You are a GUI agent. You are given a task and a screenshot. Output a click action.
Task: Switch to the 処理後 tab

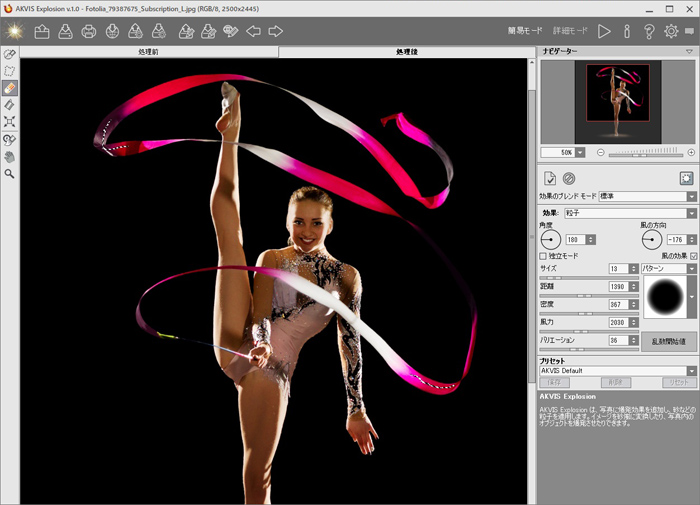402,51
